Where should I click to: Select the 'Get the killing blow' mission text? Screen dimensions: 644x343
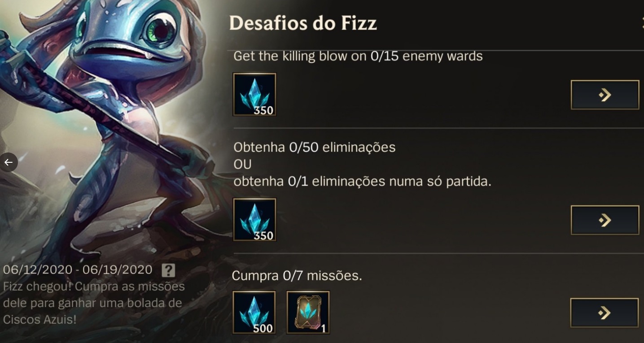click(x=358, y=56)
